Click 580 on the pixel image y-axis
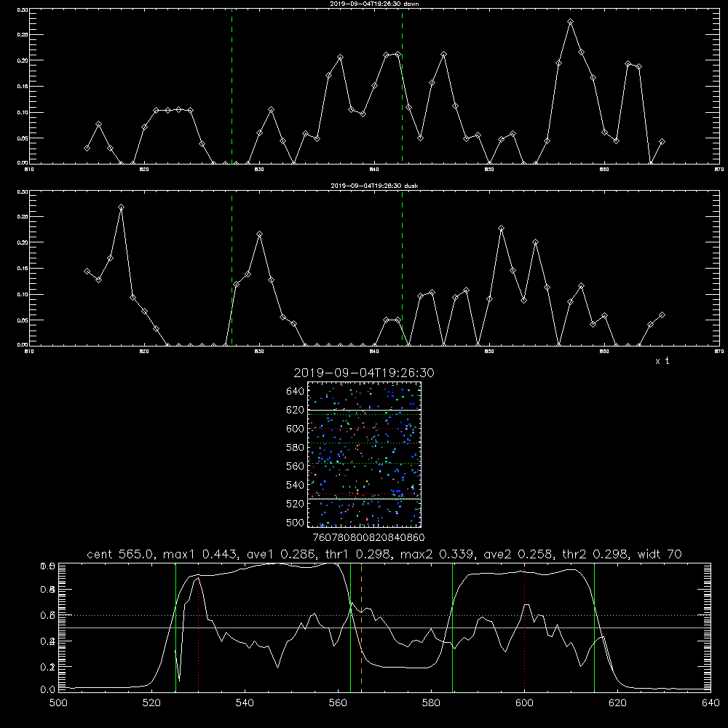The image size is (728, 728). pyautogui.click(x=296, y=448)
